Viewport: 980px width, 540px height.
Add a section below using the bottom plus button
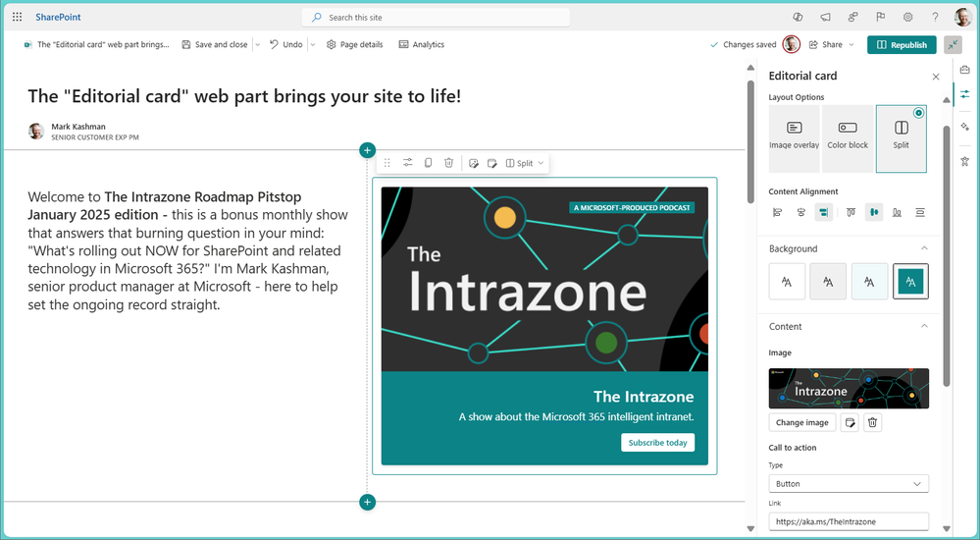[368, 502]
